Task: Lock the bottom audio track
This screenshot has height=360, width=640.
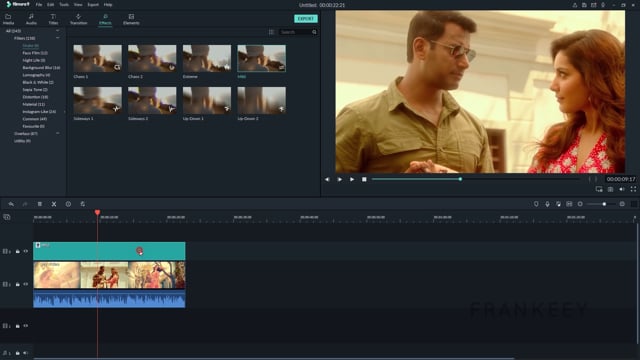Action: tap(18, 353)
